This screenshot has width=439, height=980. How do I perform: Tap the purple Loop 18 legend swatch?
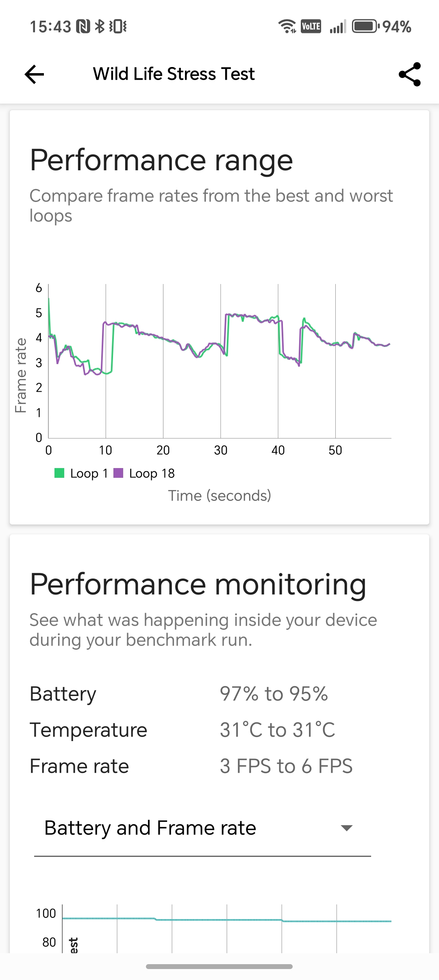(118, 473)
